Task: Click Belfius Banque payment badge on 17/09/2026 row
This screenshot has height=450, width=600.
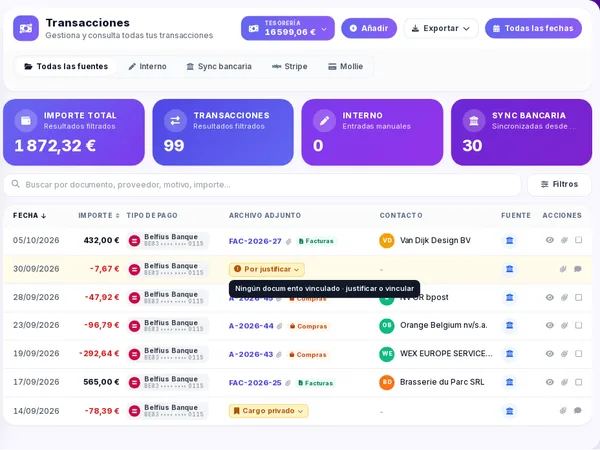Action: coord(168,382)
